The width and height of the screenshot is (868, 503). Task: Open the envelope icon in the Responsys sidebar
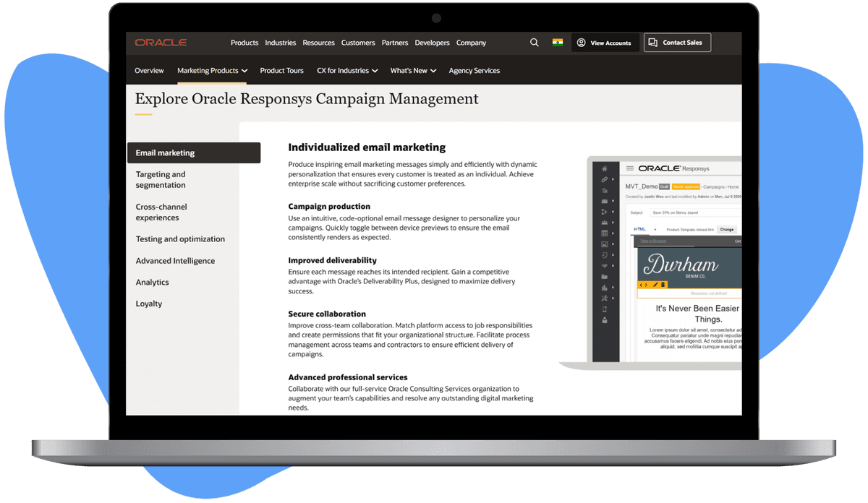coord(605,199)
